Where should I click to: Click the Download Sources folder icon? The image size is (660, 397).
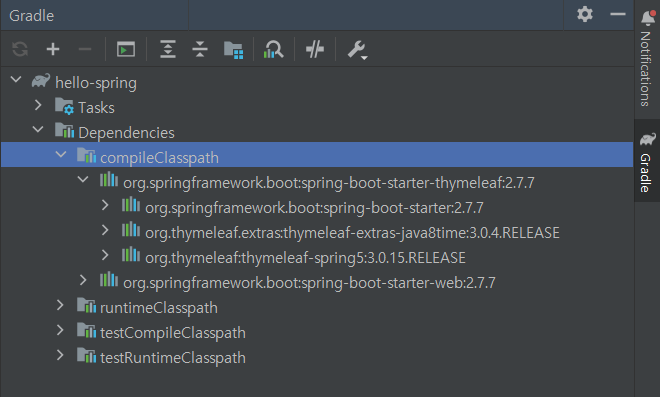[x=233, y=50]
